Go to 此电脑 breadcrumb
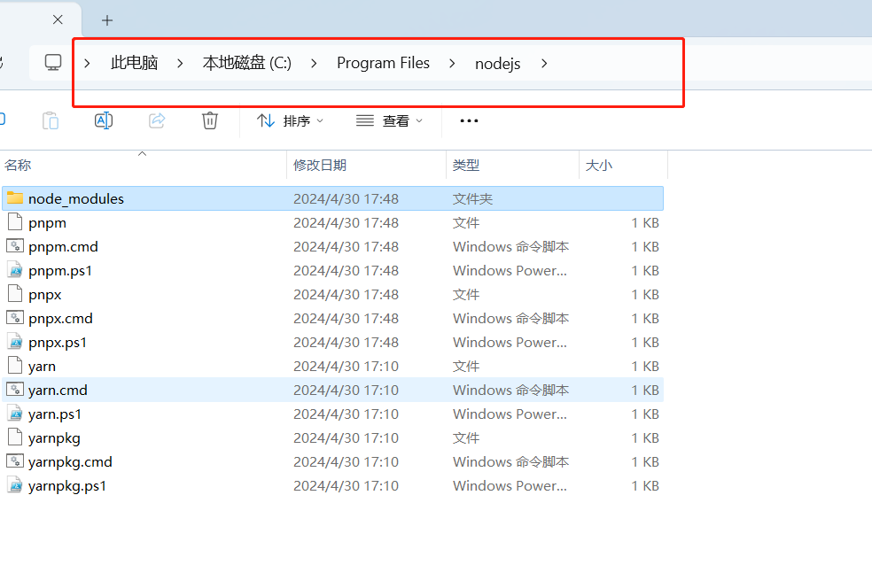 134,63
